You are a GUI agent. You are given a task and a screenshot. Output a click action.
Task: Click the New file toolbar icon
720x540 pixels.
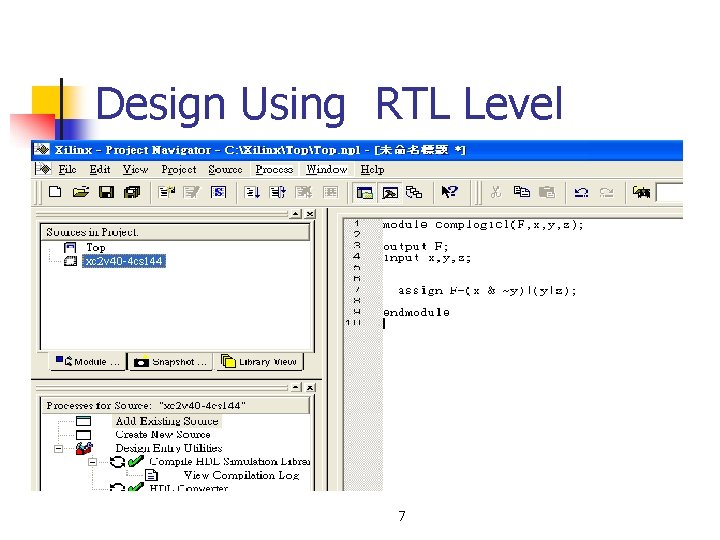55,192
